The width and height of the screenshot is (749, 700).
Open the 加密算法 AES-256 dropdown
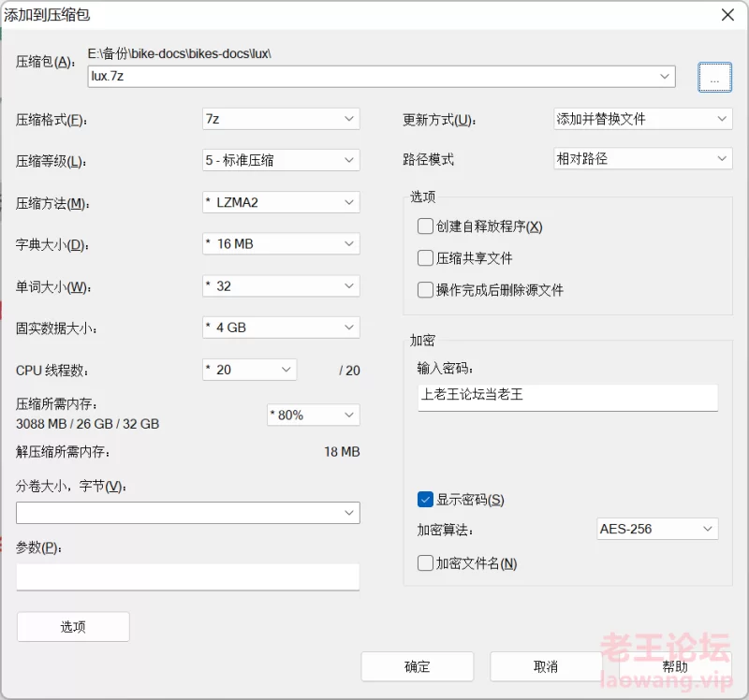(657, 529)
